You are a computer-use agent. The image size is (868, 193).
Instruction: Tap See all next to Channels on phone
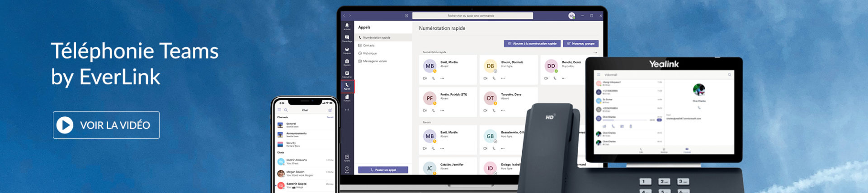(x=330, y=117)
